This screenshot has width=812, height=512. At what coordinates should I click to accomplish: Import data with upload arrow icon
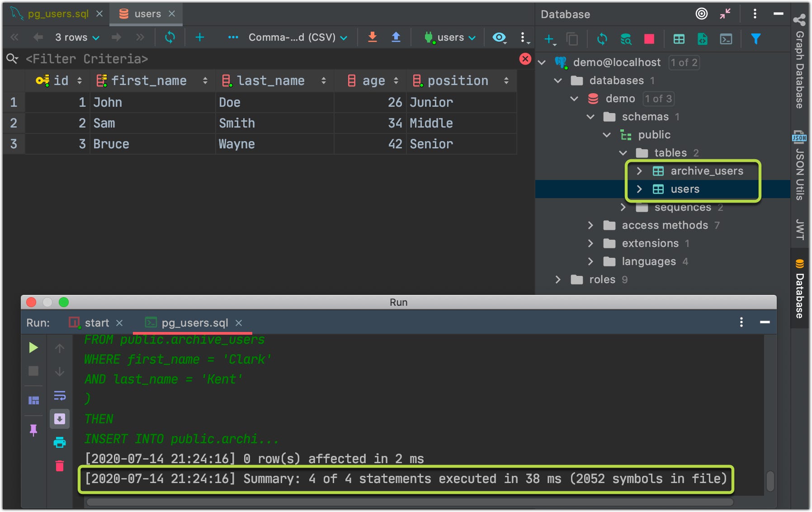pos(396,37)
